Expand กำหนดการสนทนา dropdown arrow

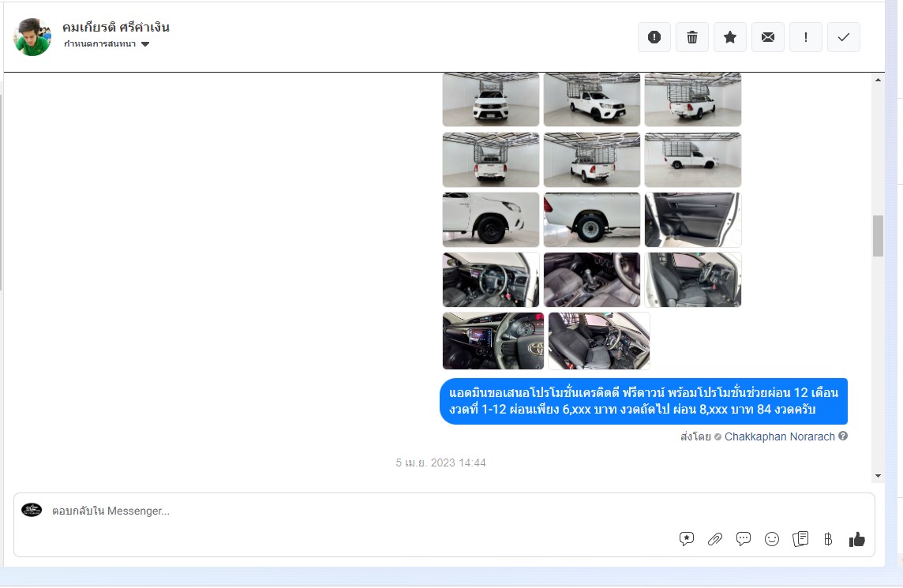point(145,43)
